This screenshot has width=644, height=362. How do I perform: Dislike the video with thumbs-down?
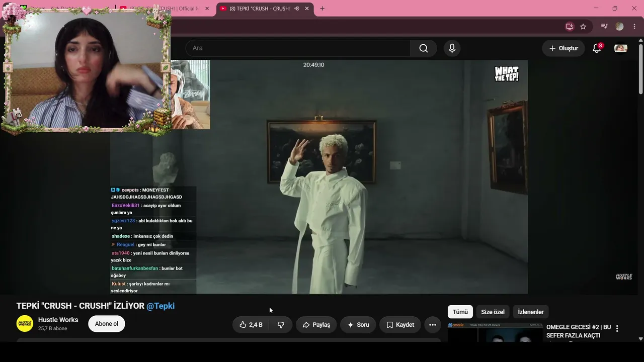[x=281, y=325]
